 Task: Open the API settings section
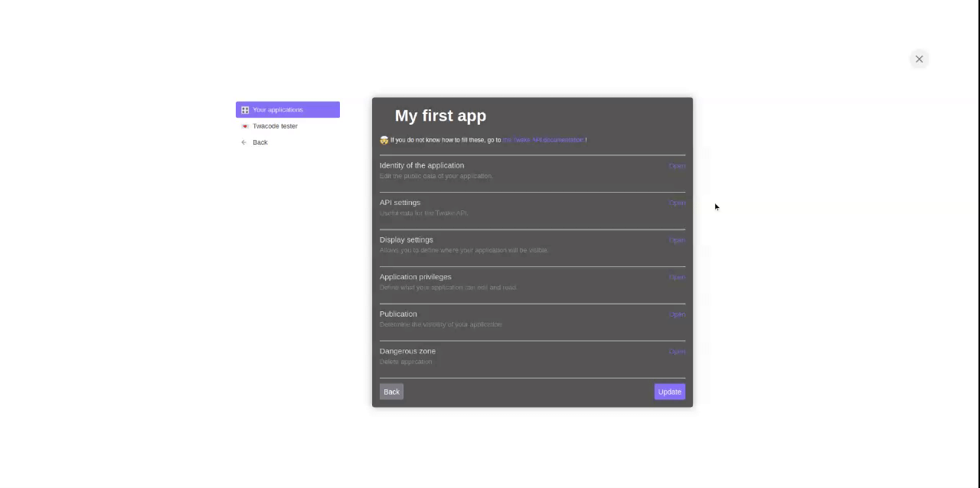(677, 203)
